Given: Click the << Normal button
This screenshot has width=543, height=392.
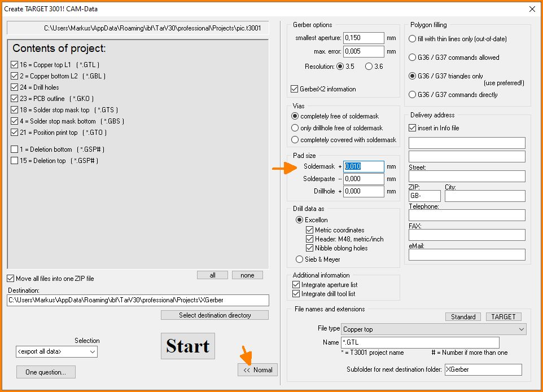Looking at the screenshot, I should (x=258, y=370).
